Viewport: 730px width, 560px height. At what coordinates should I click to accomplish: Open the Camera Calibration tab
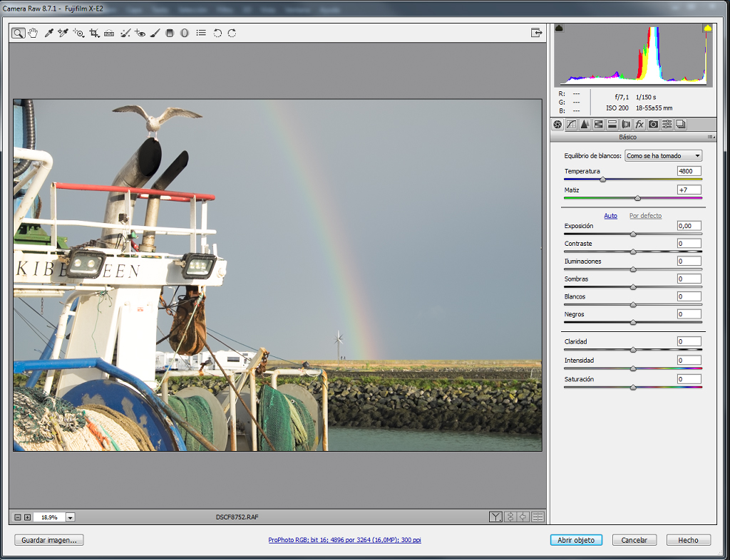(653, 124)
